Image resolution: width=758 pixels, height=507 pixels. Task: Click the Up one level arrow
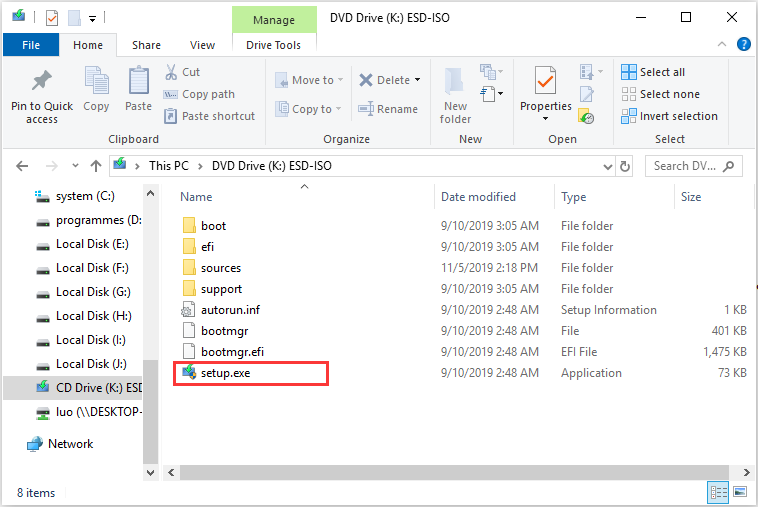96,166
